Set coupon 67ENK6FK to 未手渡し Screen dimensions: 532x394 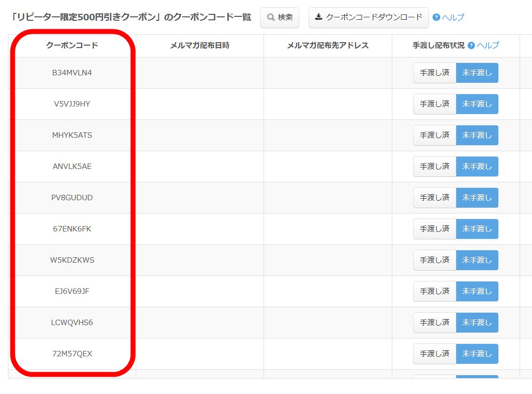pyautogui.click(x=477, y=229)
